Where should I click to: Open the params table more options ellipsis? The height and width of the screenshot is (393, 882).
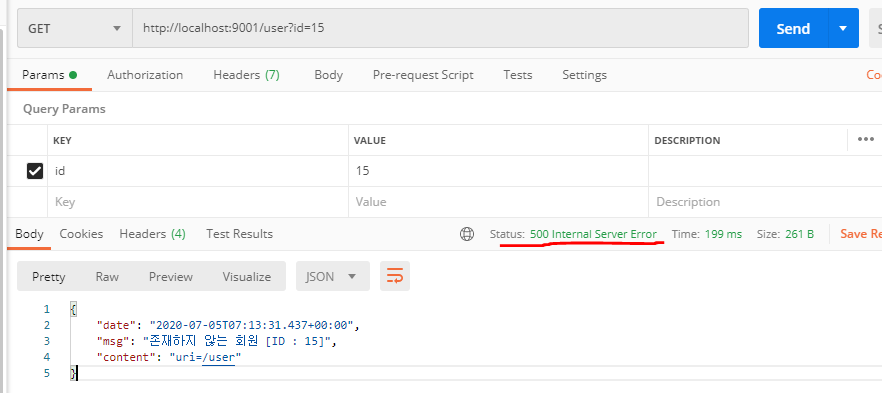[866, 139]
